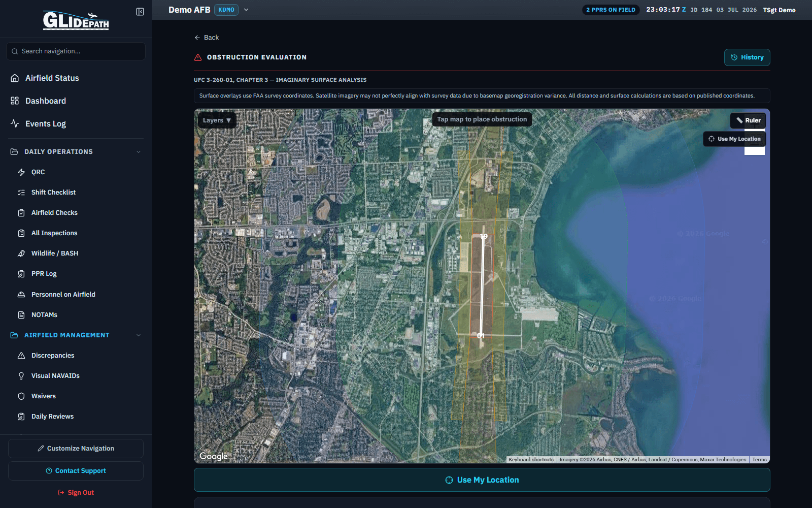Click the Daily Operations folder icon
Screen dimensions: 812x508
pyautogui.click(x=14, y=152)
